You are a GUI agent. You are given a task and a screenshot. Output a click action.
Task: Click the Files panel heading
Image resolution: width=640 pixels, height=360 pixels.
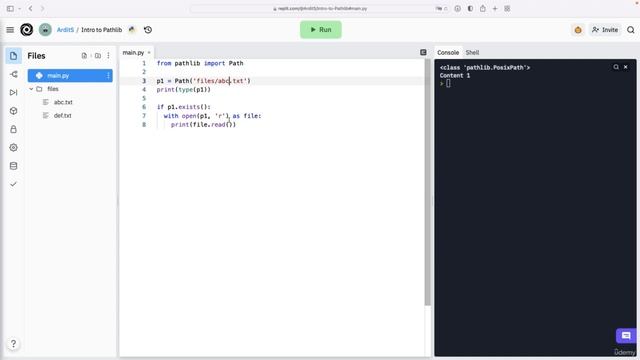(36, 56)
